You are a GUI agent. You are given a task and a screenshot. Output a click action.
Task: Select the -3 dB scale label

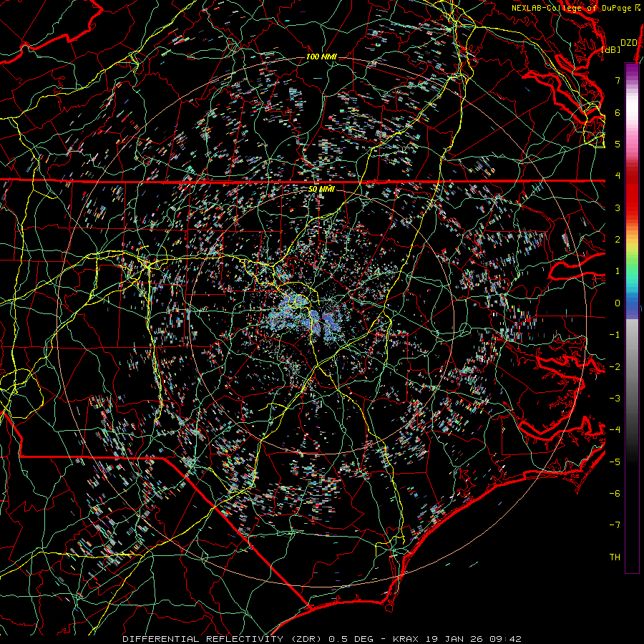point(615,399)
